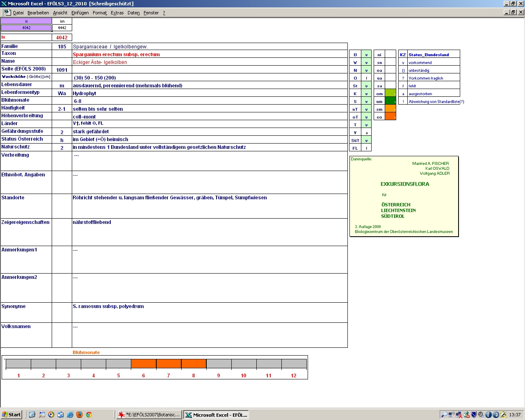This screenshot has width=525, height=420.
Task: Select Sparganiaceae / Igelkolbengew. cell
Action: [210, 46]
